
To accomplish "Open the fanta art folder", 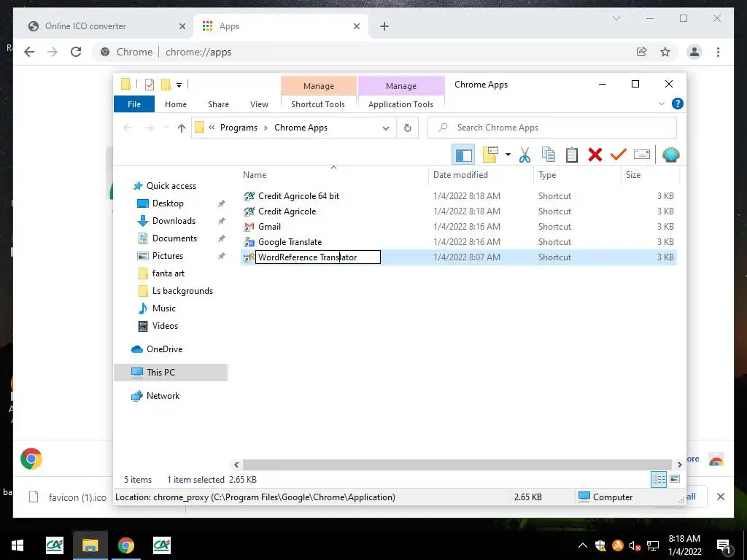I will 169,273.
